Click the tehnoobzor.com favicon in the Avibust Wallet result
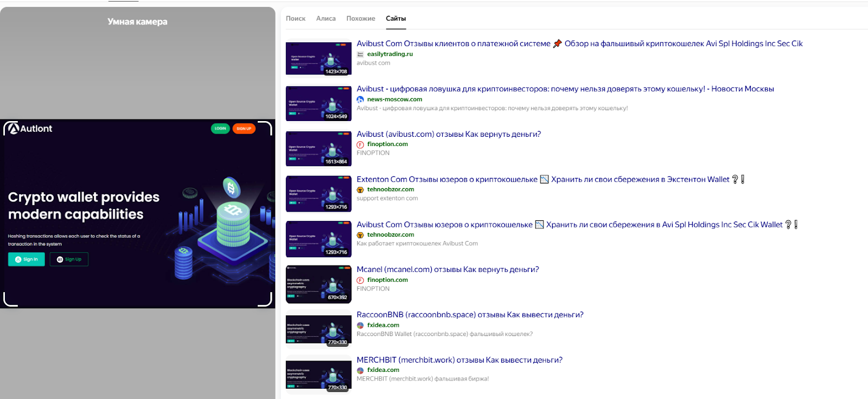Viewport: 868px width, 399px height. pos(360,235)
